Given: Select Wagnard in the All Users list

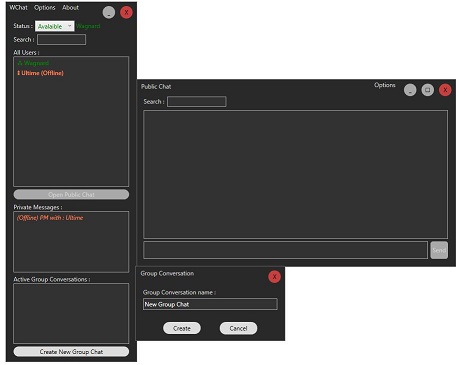Looking at the screenshot, I should pyautogui.click(x=33, y=63).
